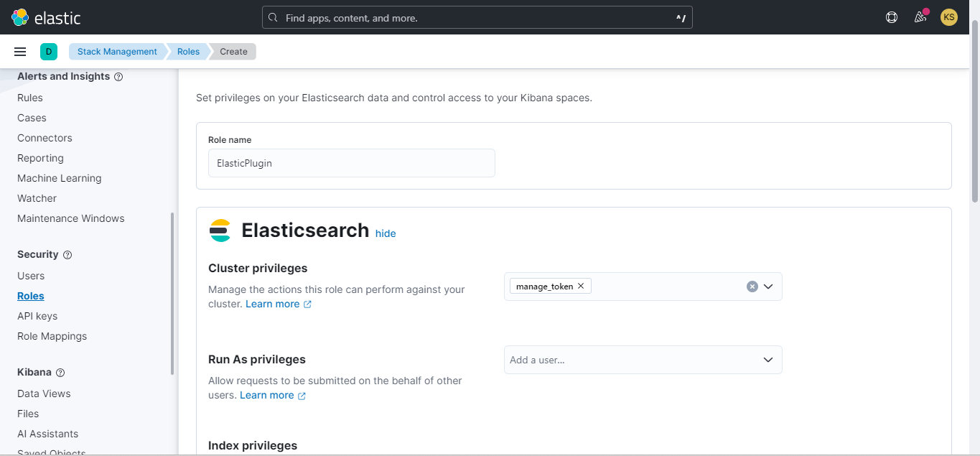Open Connectors in sidebar
The height and width of the screenshot is (456, 980).
click(45, 138)
